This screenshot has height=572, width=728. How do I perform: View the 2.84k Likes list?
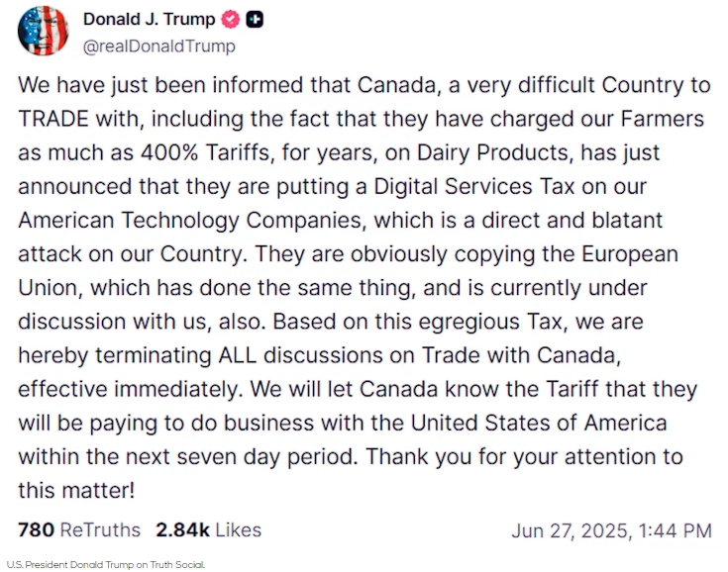pos(208,529)
